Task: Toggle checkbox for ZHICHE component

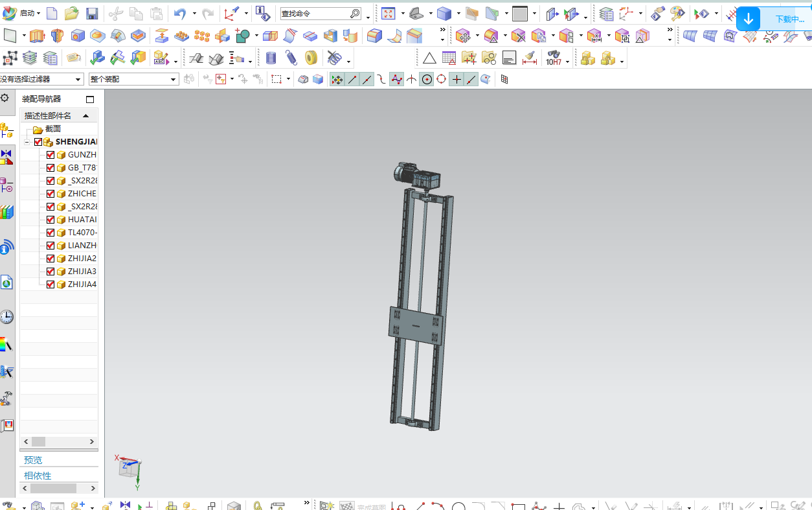Action: pyautogui.click(x=51, y=194)
